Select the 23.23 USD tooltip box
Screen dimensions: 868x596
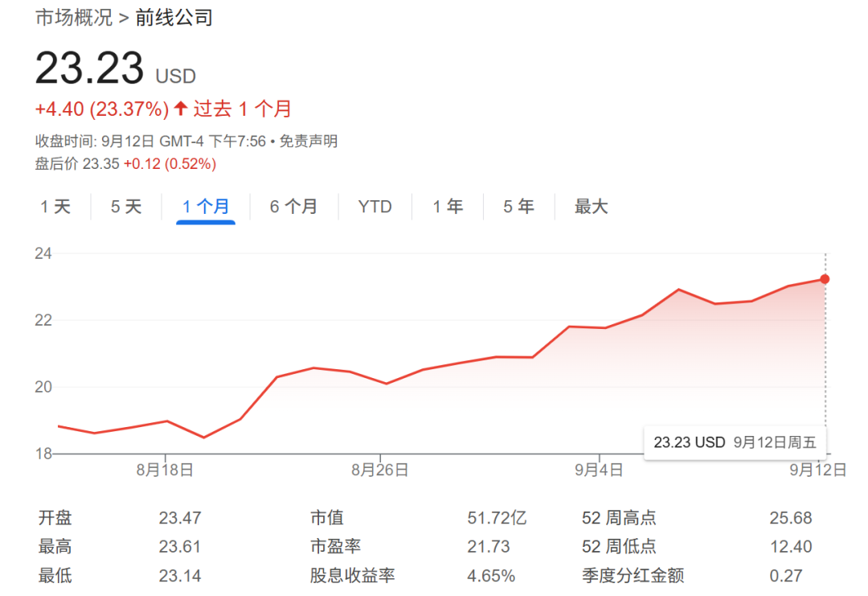pyautogui.click(x=736, y=442)
